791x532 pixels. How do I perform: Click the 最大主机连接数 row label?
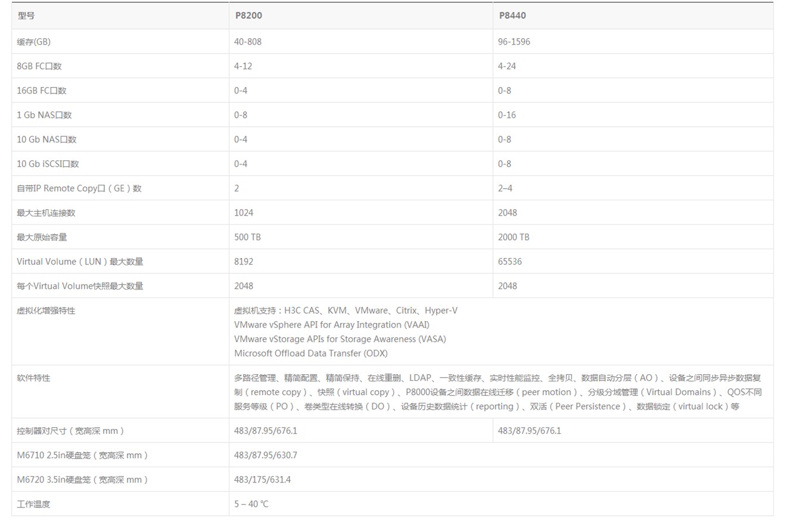click(46, 213)
